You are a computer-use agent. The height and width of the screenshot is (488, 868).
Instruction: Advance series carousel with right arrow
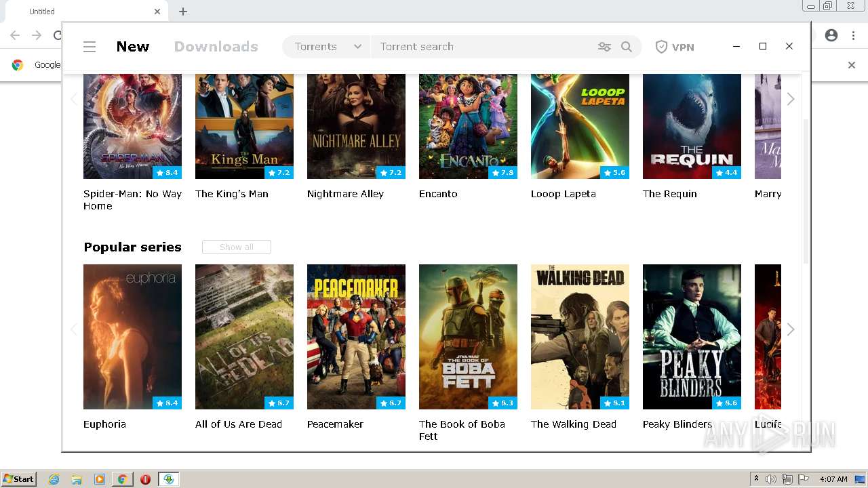point(791,329)
